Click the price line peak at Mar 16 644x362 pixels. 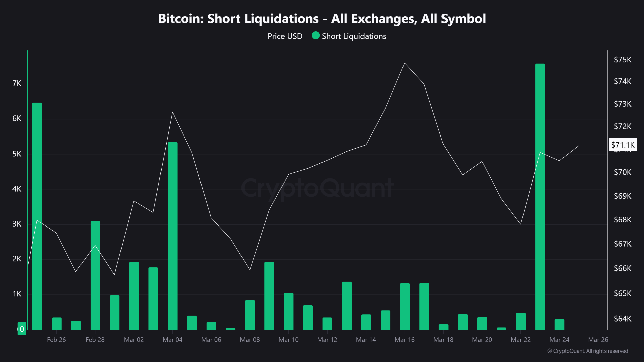pyautogui.click(x=405, y=63)
